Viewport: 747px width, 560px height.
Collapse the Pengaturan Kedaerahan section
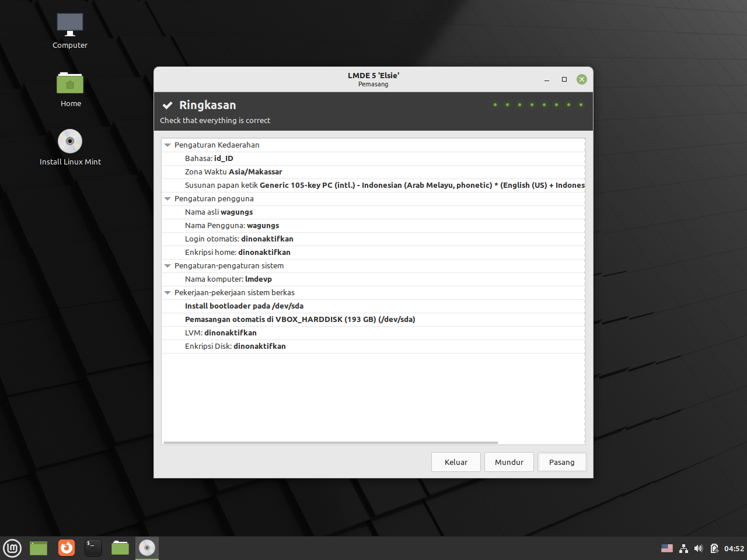(167, 145)
